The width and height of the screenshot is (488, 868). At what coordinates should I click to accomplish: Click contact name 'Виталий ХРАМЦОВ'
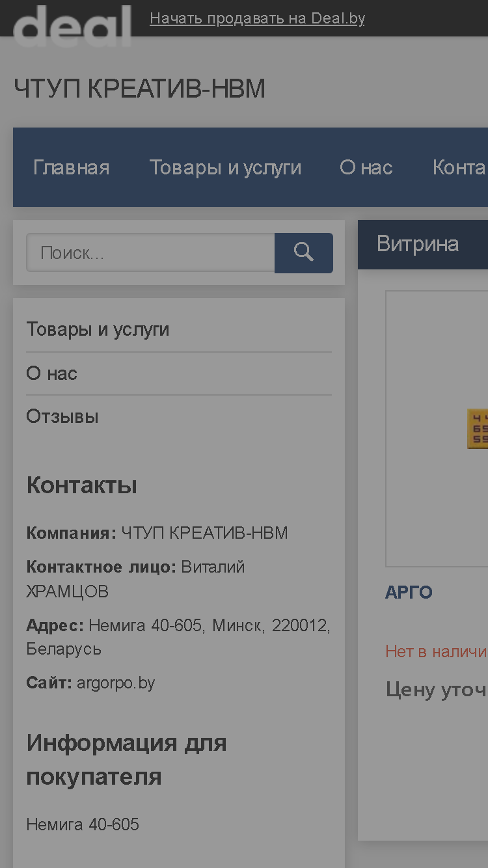[x=135, y=579]
